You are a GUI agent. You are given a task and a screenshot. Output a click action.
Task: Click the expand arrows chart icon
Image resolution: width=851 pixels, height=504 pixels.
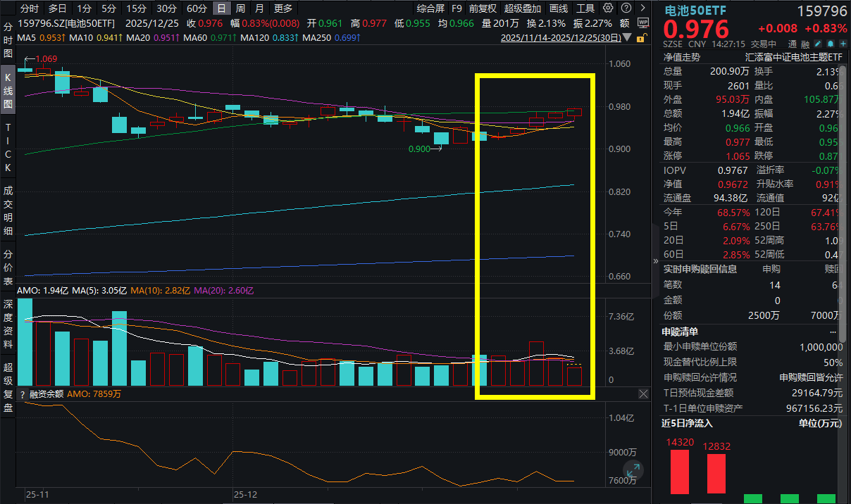633,470
